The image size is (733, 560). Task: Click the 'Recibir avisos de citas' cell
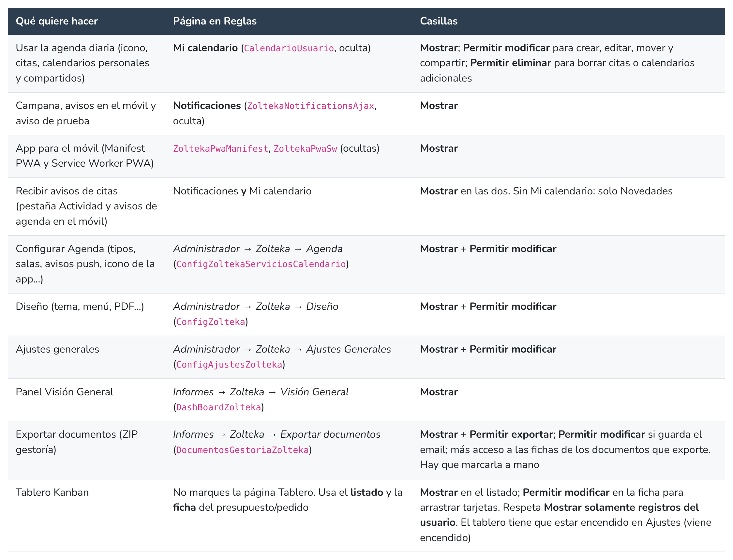tap(86, 206)
